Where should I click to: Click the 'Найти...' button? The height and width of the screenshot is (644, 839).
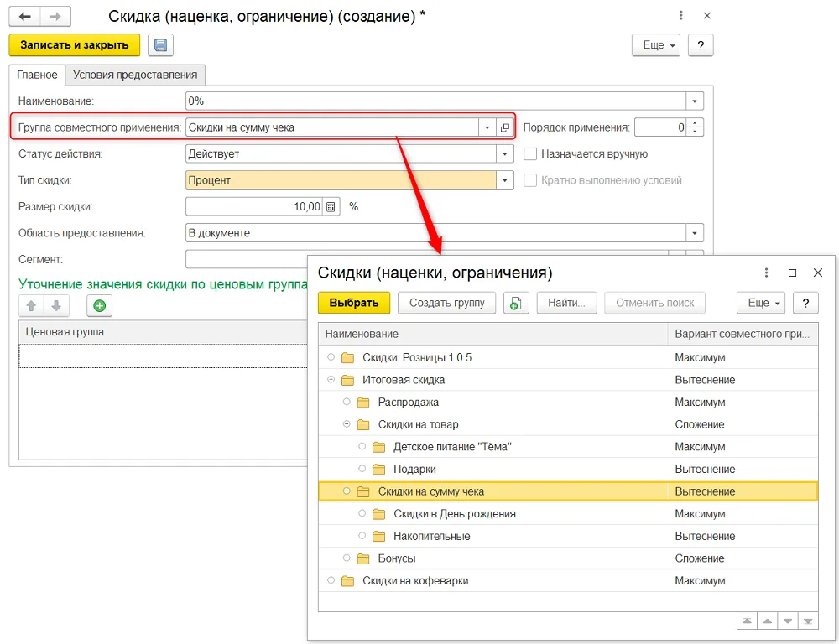click(x=566, y=303)
